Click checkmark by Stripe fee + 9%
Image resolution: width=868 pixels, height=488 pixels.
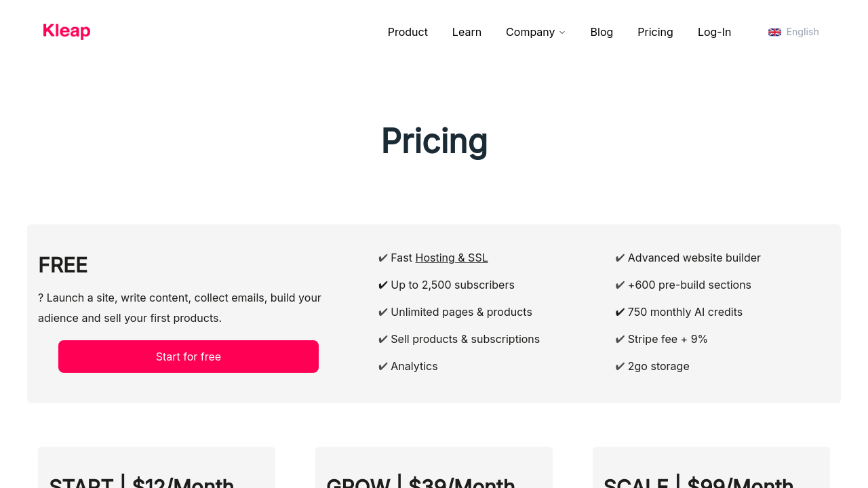click(620, 339)
